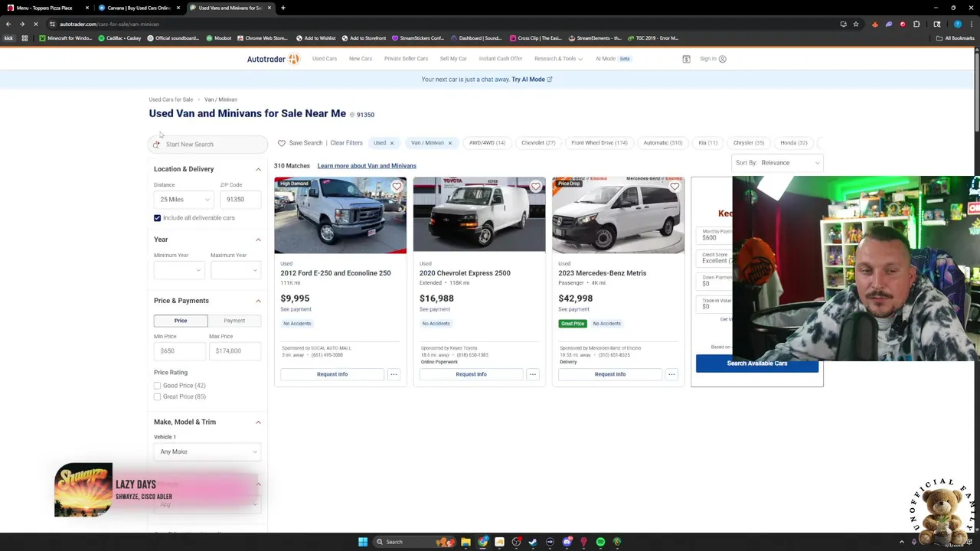The height and width of the screenshot is (551, 980).
Task: Collapse the Make, Model & Trim section
Action: (x=258, y=422)
